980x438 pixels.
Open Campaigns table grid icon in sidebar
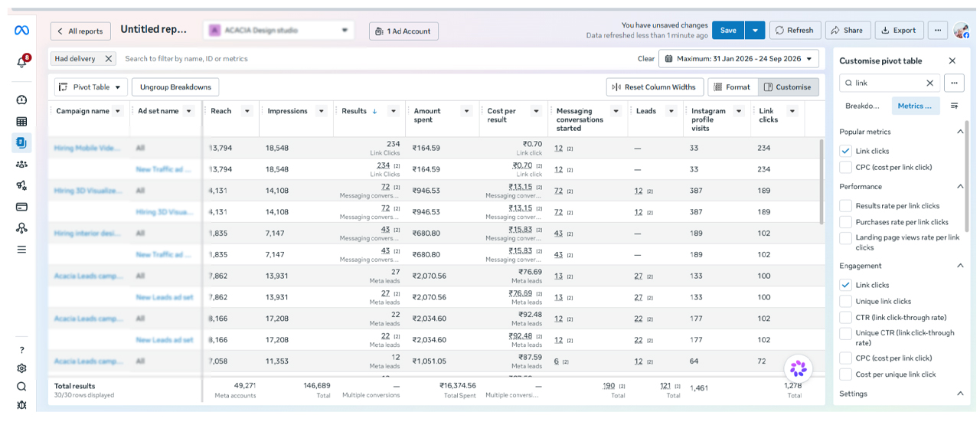[21, 121]
